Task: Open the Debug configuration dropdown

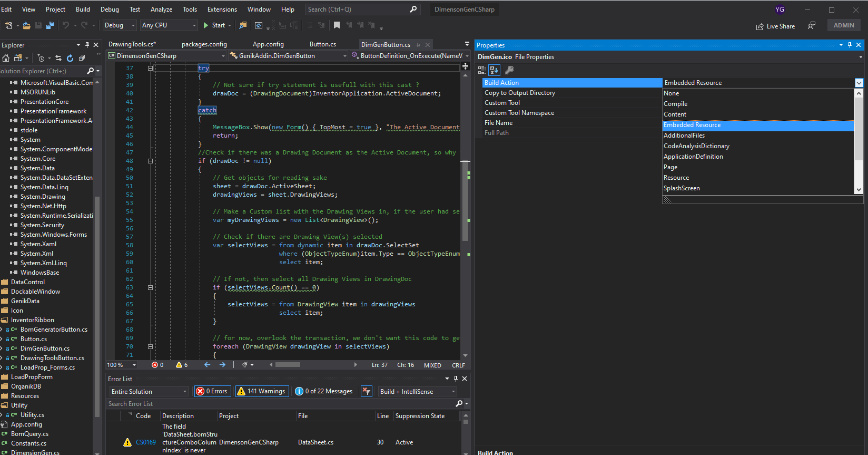Action: coord(120,25)
